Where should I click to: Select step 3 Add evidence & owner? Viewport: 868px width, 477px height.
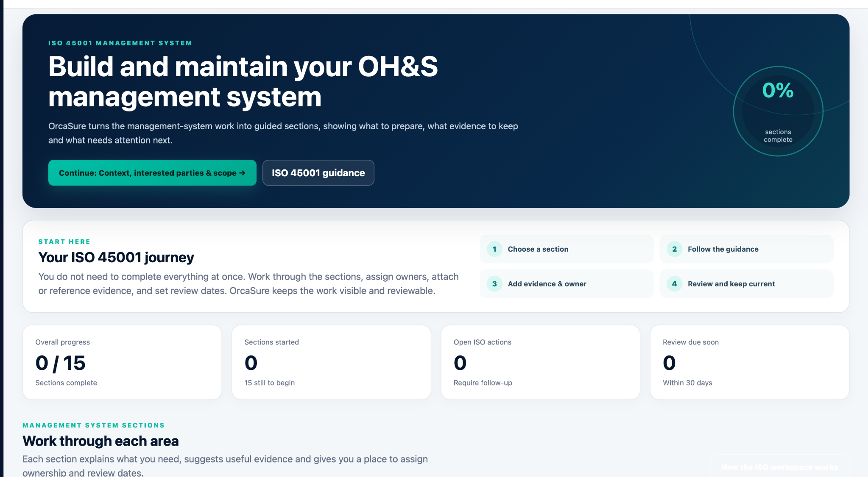[567, 284]
